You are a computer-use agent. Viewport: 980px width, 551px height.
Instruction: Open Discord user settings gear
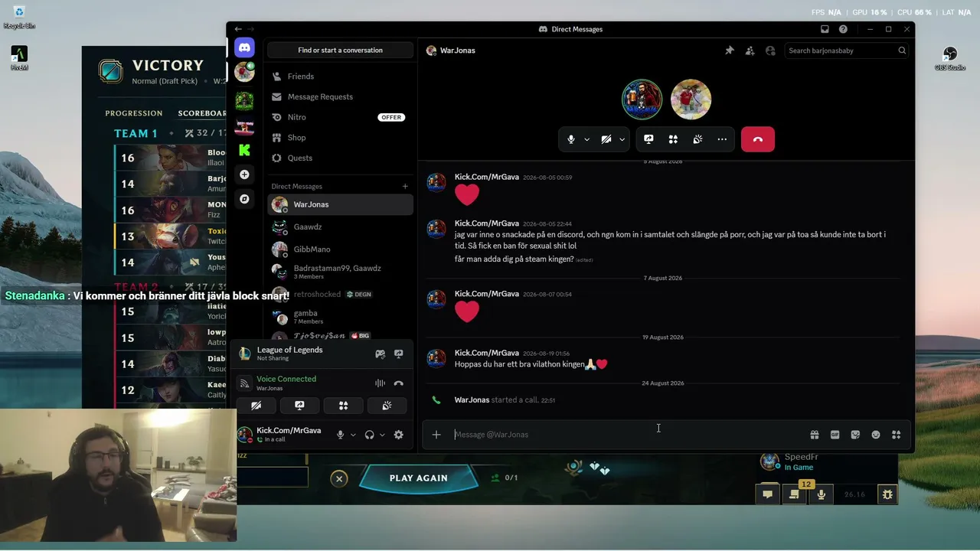[398, 435]
